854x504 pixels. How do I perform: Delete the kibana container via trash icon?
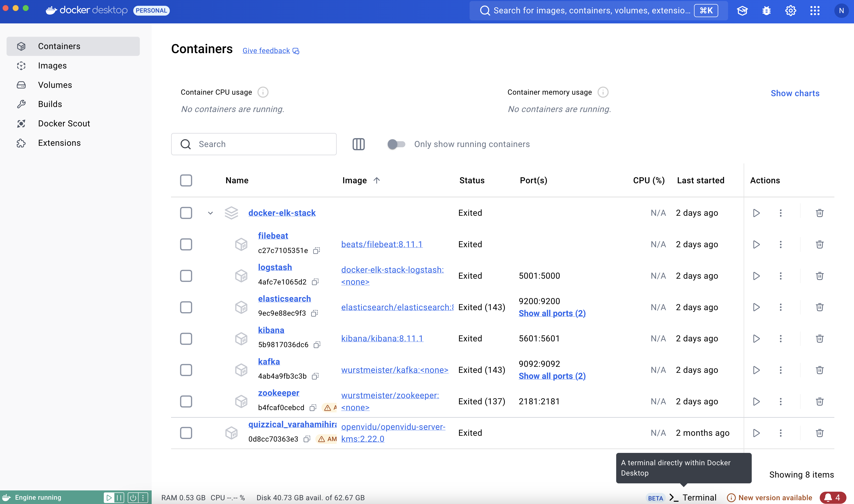(819, 339)
